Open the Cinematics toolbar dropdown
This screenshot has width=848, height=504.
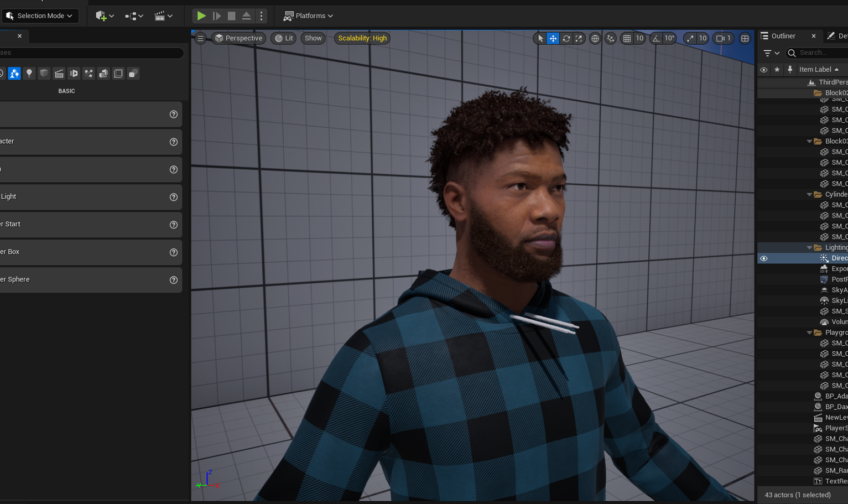(163, 15)
